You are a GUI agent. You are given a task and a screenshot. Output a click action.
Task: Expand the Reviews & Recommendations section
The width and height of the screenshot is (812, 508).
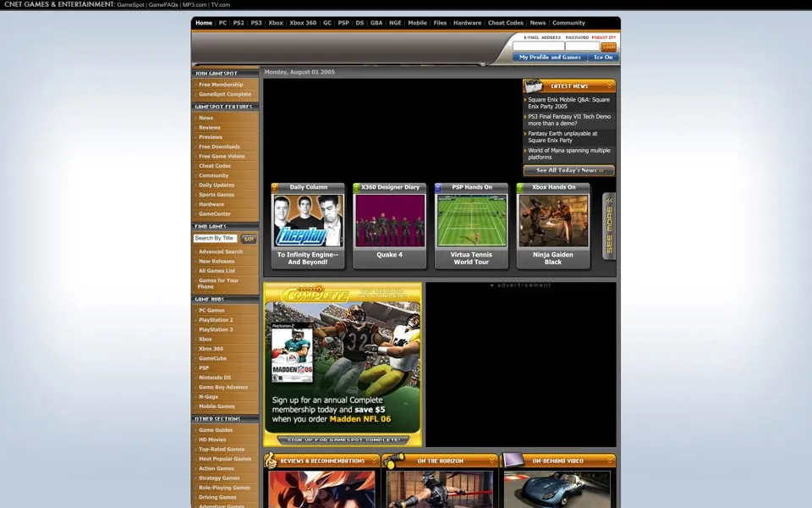click(x=374, y=461)
